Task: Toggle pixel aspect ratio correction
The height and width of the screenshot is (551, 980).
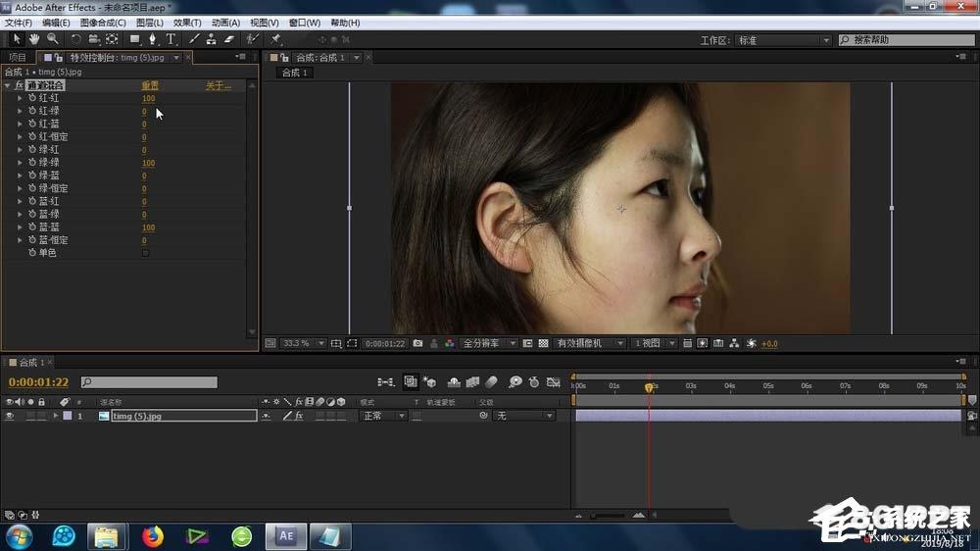Action: [x=687, y=343]
